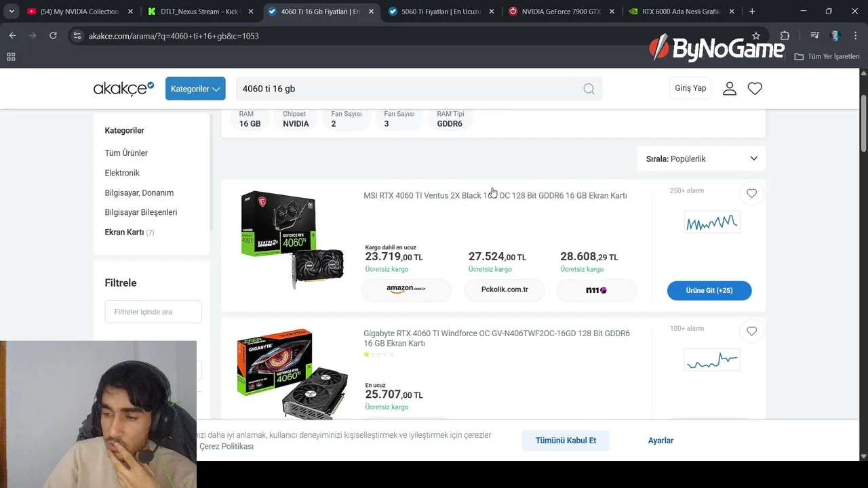The height and width of the screenshot is (488, 868).
Task: Click the browser forward arrow
Action: tap(33, 36)
